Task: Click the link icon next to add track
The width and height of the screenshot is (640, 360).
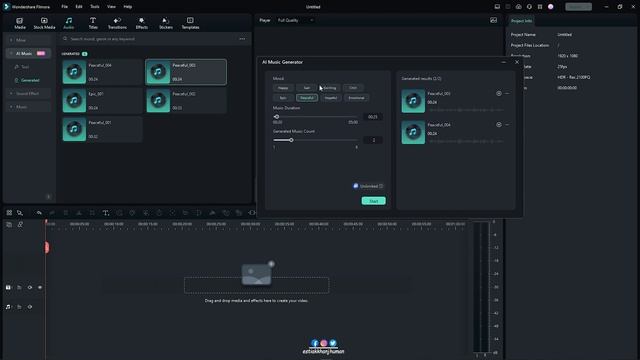Action: pyautogui.click(x=20, y=224)
